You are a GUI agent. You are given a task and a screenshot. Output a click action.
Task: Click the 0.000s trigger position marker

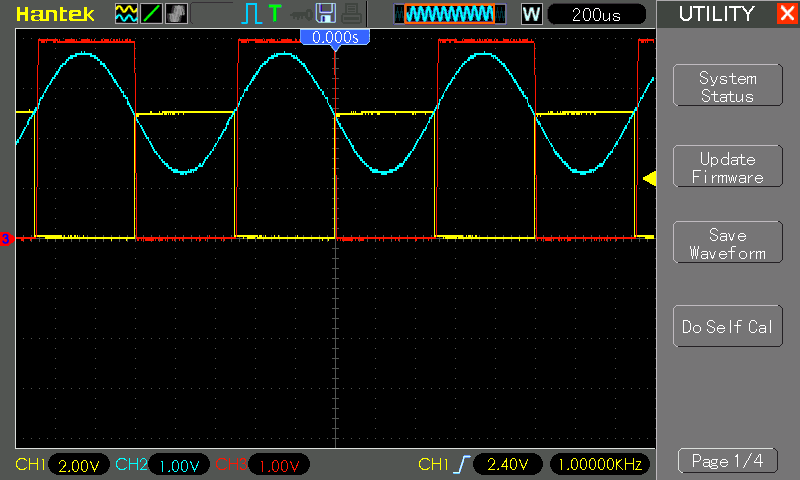[x=335, y=38]
